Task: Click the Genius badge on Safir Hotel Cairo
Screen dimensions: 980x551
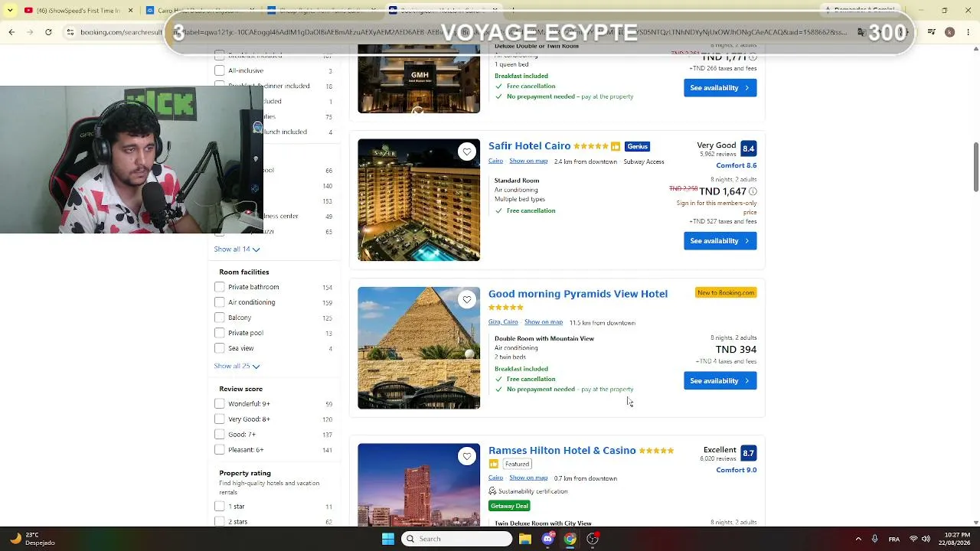Action: [x=637, y=146]
